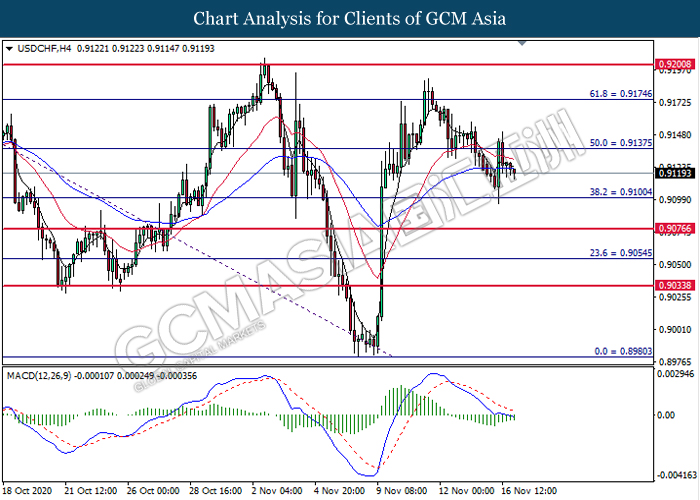
Task: Click the red 0.90338 price label
Action: (675, 285)
